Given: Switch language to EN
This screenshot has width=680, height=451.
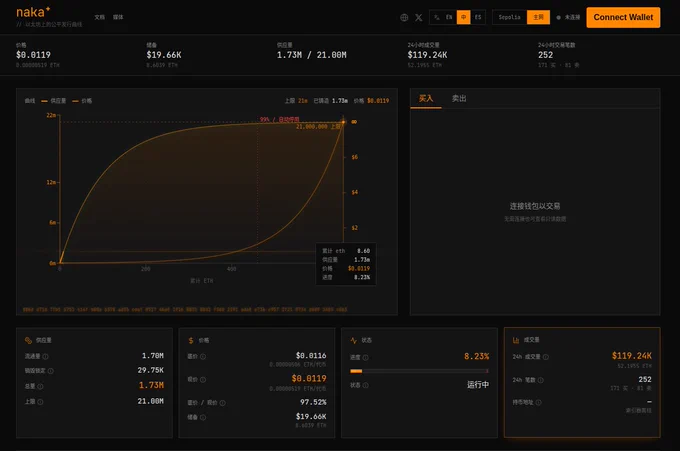Looking at the screenshot, I should (449, 17).
